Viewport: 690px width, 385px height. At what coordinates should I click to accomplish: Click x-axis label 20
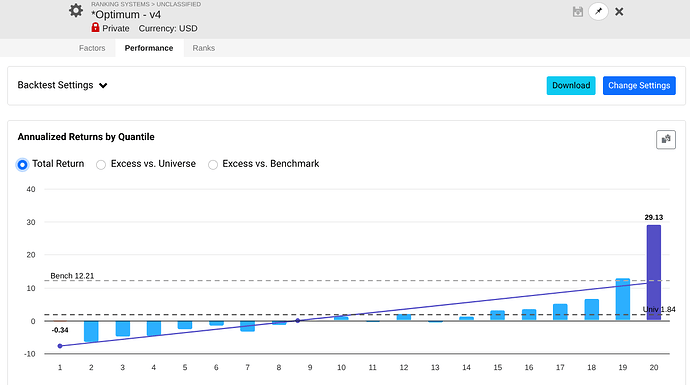[x=654, y=367]
